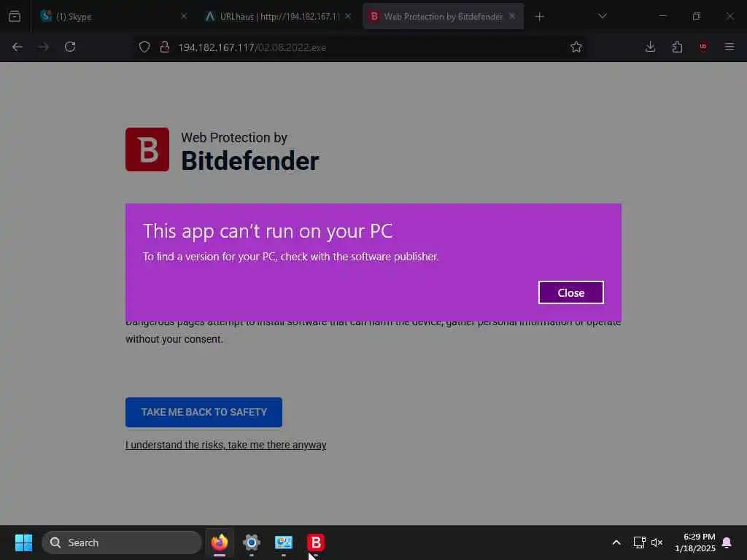Select the Web Protection by Bitdefender tab
747x560 pixels.
tap(443, 16)
